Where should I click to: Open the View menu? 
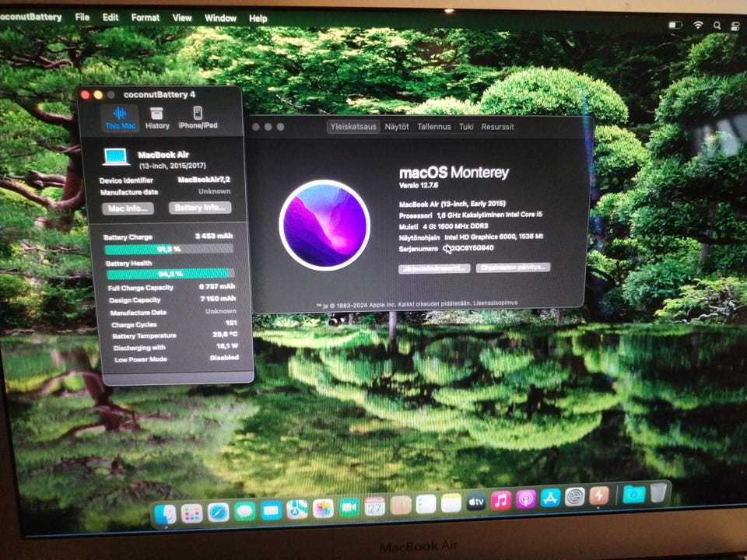pyautogui.click(x=181, y=18)
